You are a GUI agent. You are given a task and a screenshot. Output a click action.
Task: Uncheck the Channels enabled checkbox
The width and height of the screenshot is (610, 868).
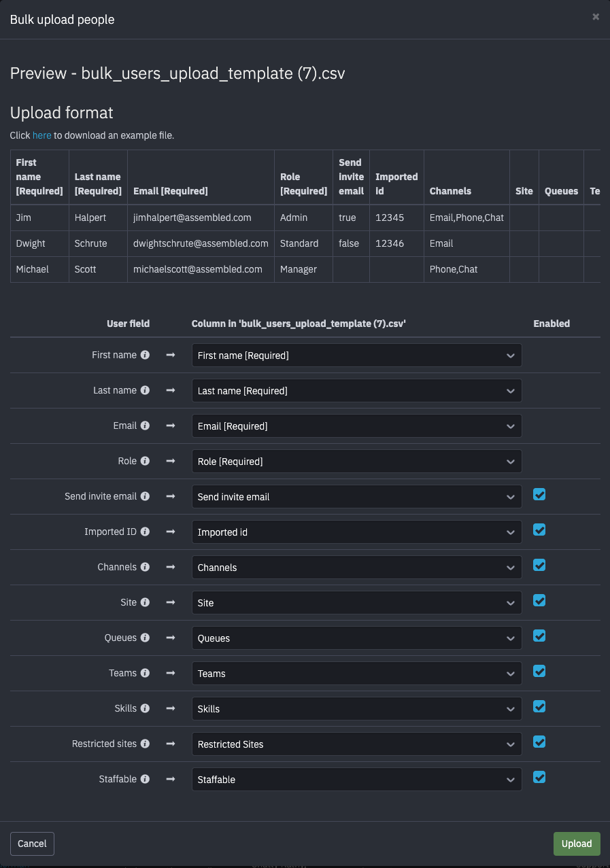pos(539,565)
